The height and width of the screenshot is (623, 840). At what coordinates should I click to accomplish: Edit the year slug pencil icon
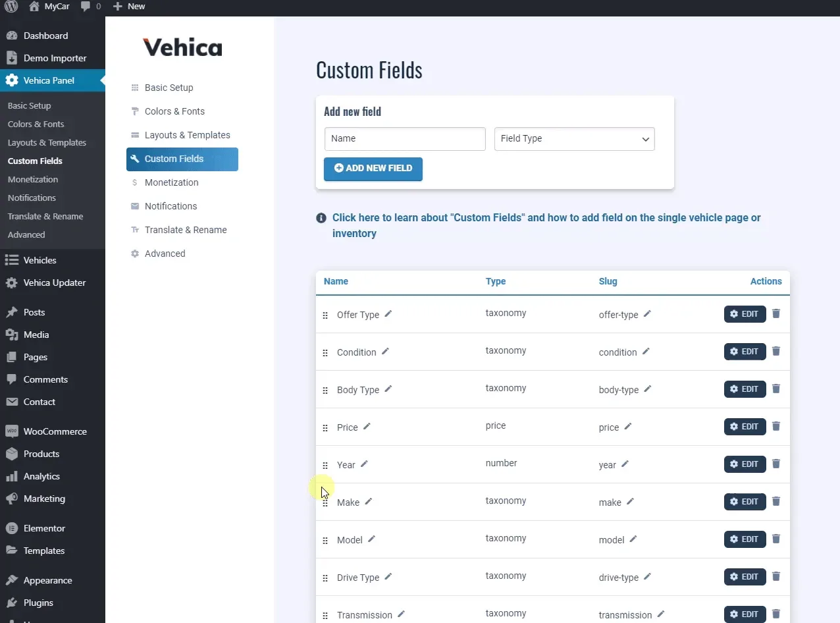coord(625,464)
